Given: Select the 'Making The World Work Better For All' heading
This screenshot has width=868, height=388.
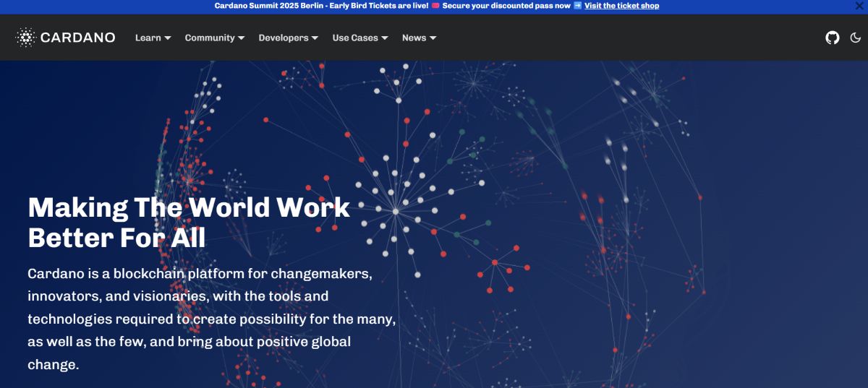Looking at the screenshot, I should tap(189, 223).
